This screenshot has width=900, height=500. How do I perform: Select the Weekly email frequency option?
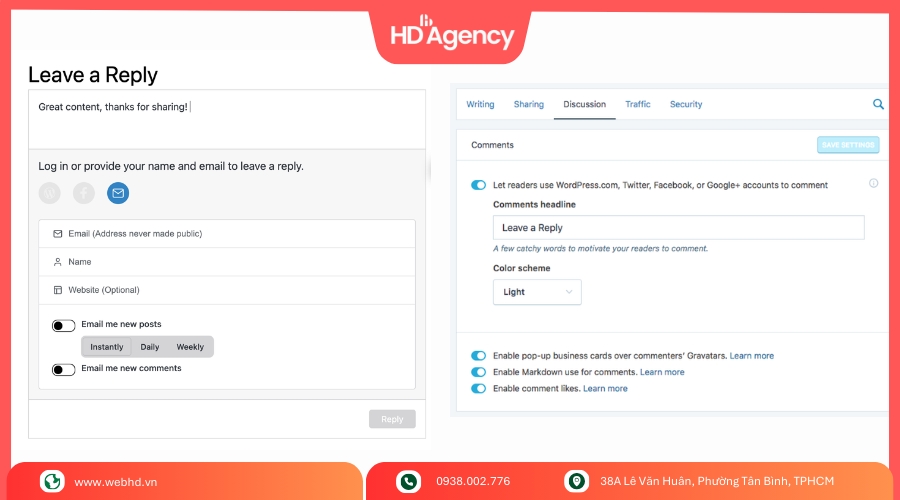click(190, 347)
